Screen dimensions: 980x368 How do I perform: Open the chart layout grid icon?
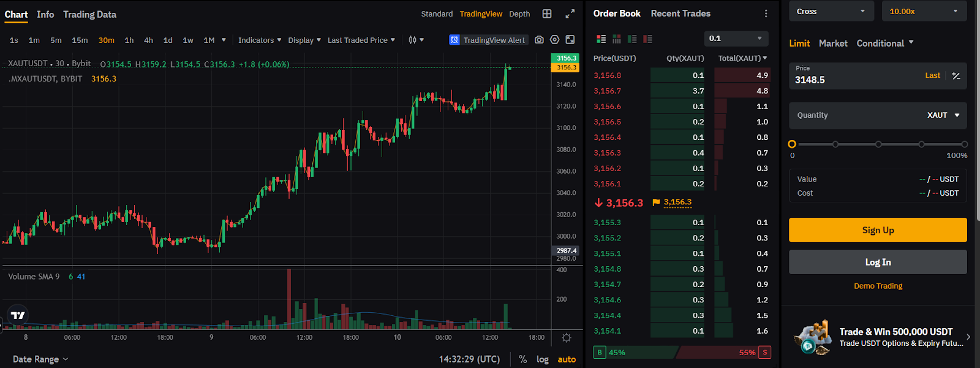(x=547, y=13)
